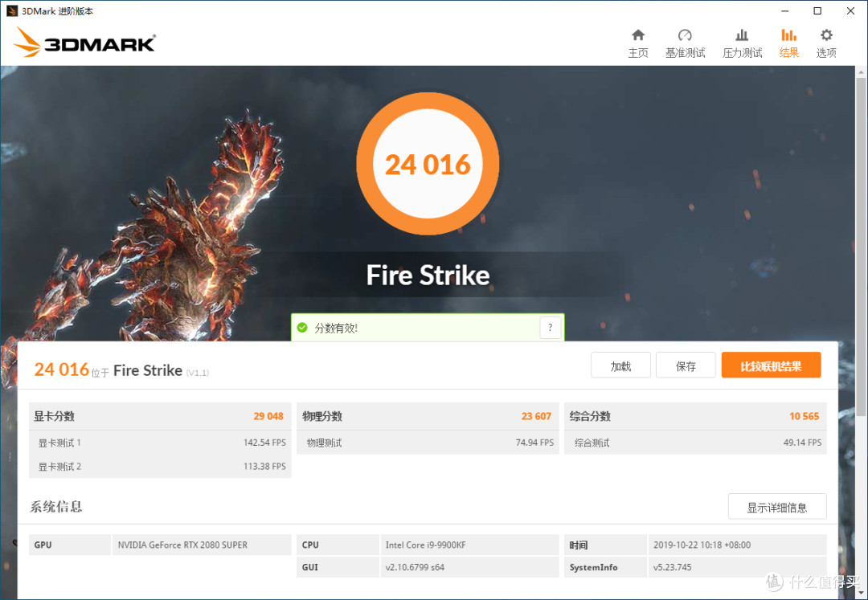This screenshot has height=600, width=868.
Task: Click scrollbar up arrow
Action: [862, 72]
